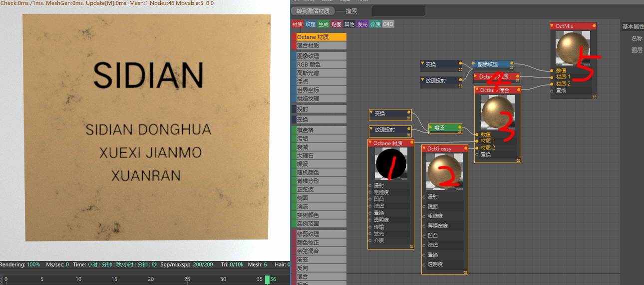Click the 漫射 input port on OctGlossy
This screenshot has width=644, height=285.
423,196
